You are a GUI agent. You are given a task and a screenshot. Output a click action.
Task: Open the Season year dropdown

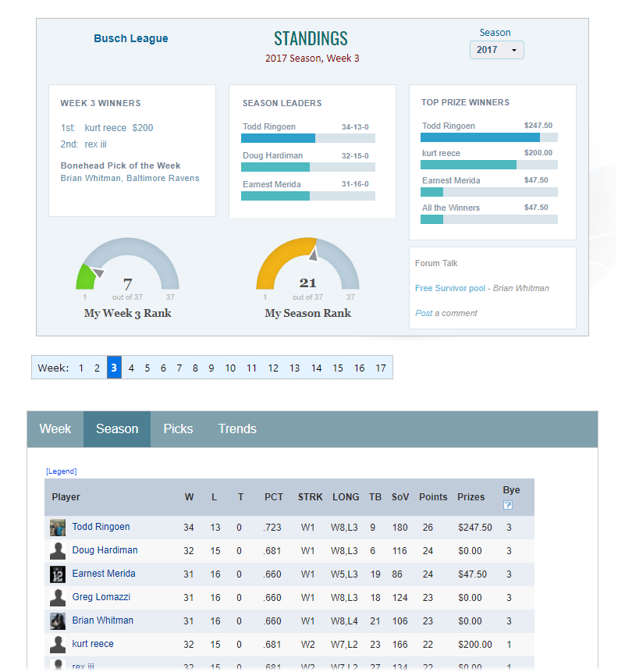click(496, 50)
